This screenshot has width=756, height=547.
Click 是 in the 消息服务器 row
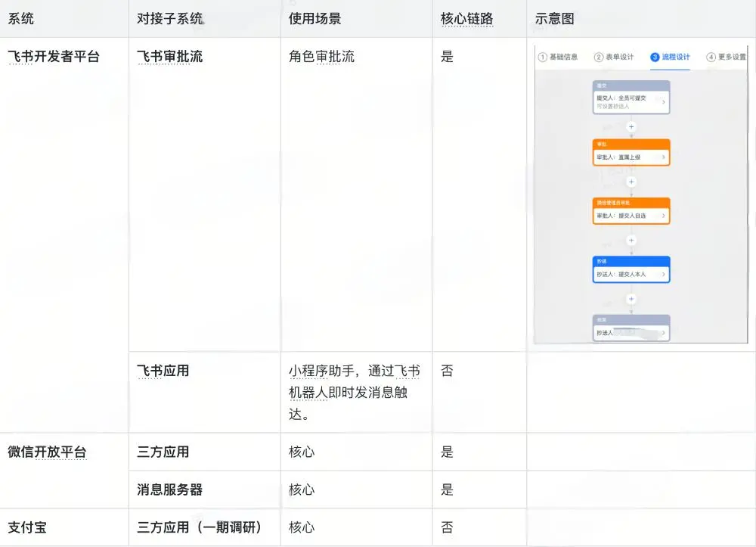point(447,490)
